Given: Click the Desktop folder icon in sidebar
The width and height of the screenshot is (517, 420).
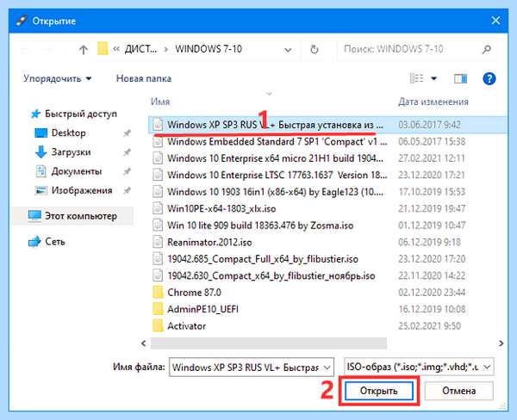Looking at the screenshot, I should 40,133.
